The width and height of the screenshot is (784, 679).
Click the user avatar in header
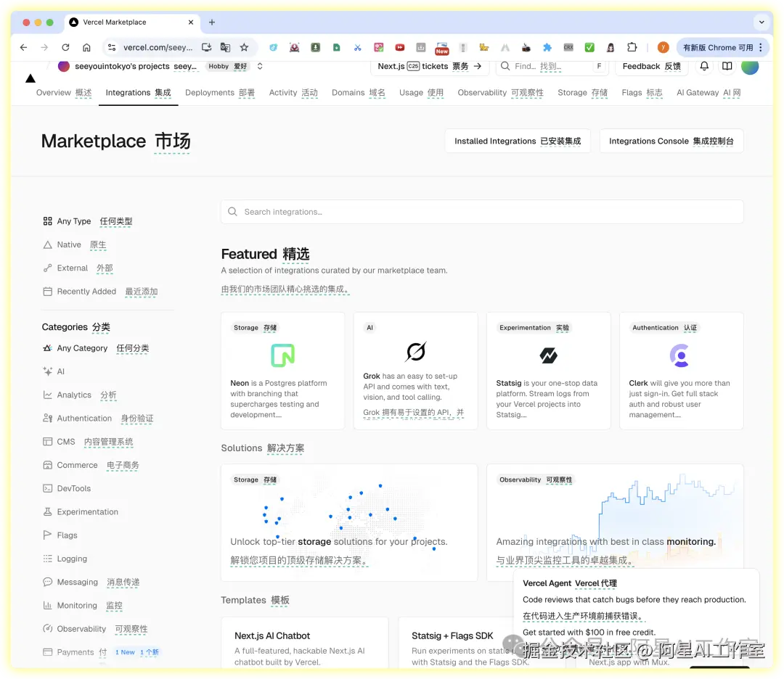(749, 66)
